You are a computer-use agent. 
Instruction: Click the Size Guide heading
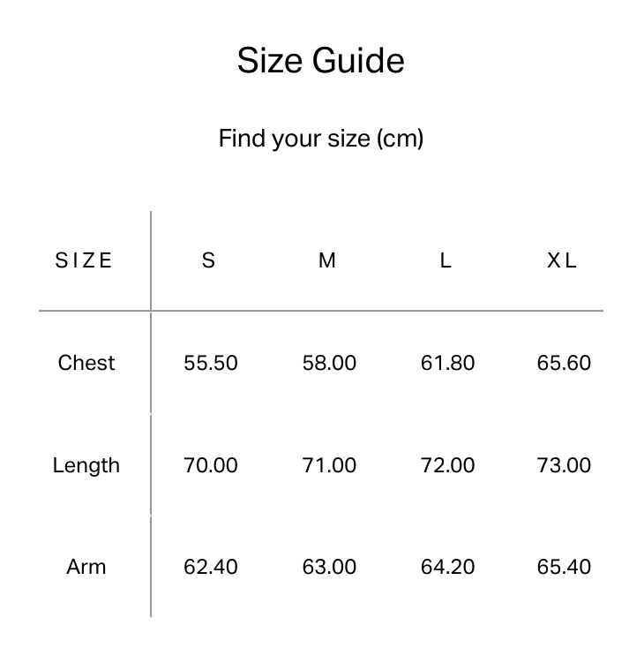321,61
